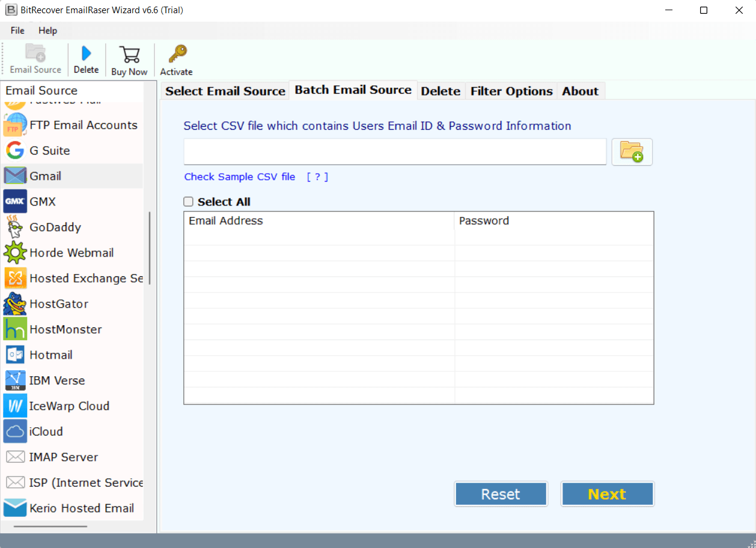Click the Delete toolbar play icon
This screenshot has height=548, width=756.
coord(86,53)
